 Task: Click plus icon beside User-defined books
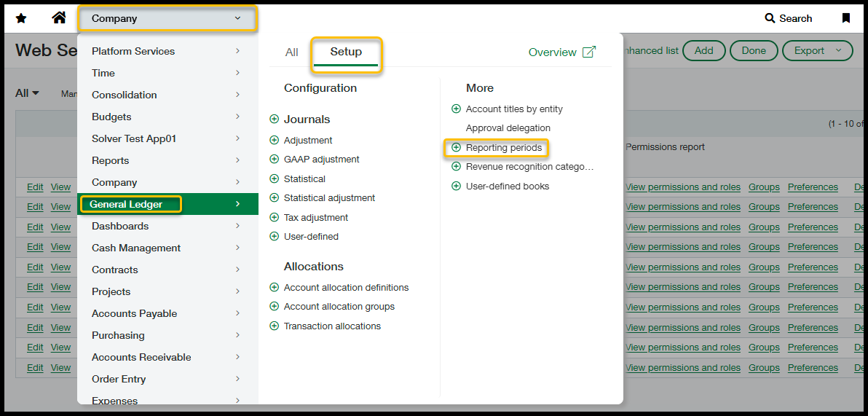[x=457, y=187]
